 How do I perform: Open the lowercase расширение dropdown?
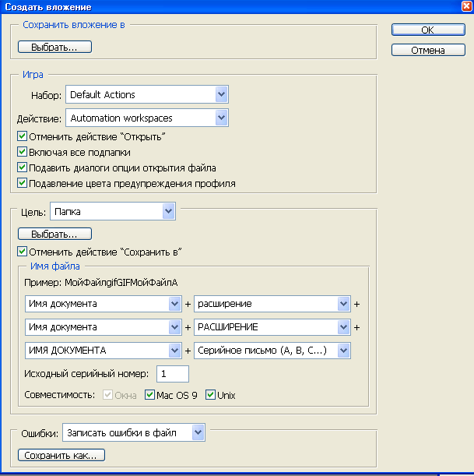click(272, 304)
